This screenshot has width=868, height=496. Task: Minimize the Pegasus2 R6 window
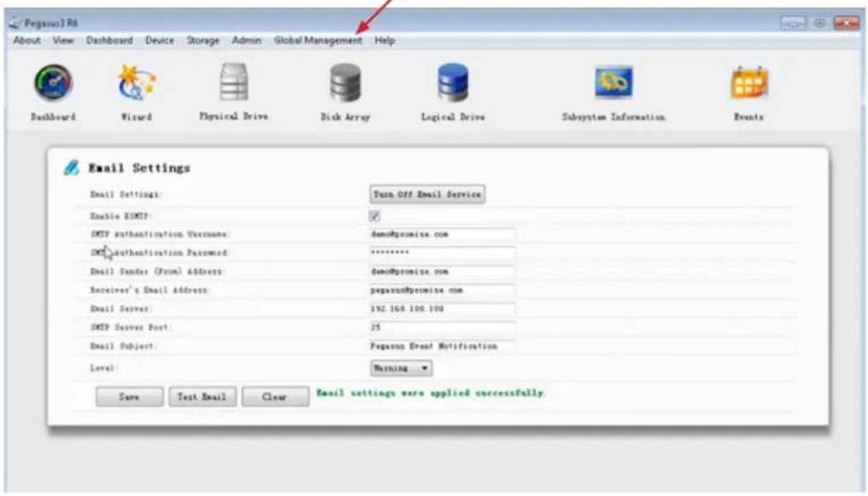[x=793, y=23]
